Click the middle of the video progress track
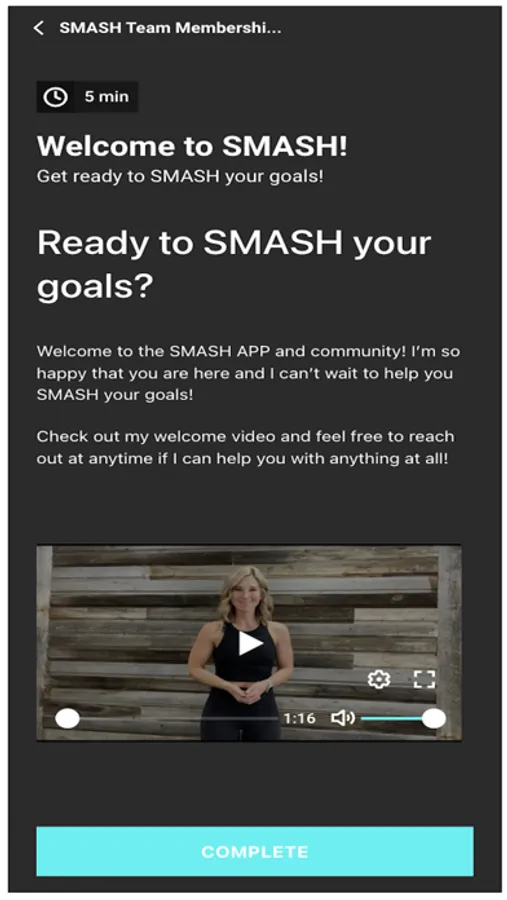 point(173,718)
